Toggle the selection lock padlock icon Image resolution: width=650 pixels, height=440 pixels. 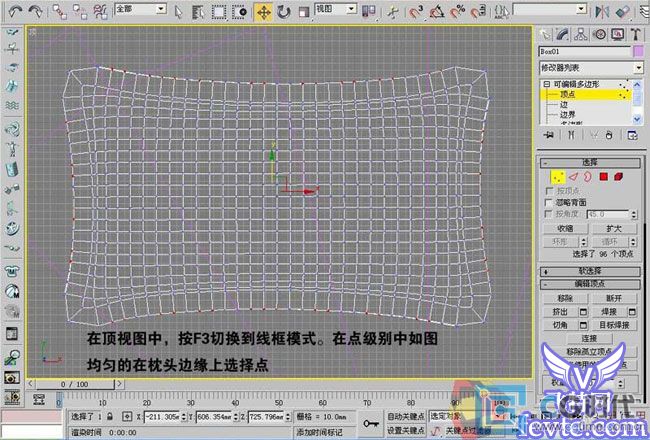point(109,416)
